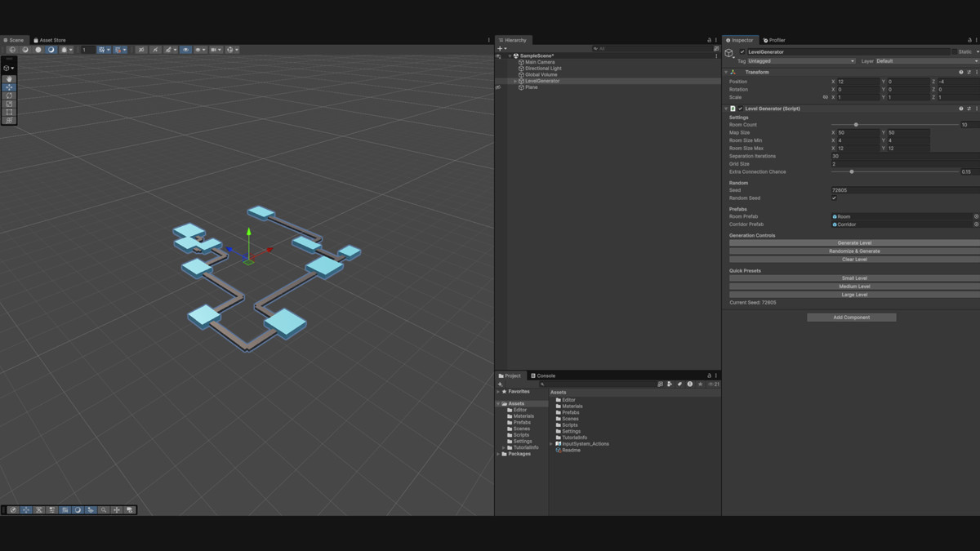Expand the Packages folder in Project
The width and height of the screenshot is (980, 551).
pos(498,454)
